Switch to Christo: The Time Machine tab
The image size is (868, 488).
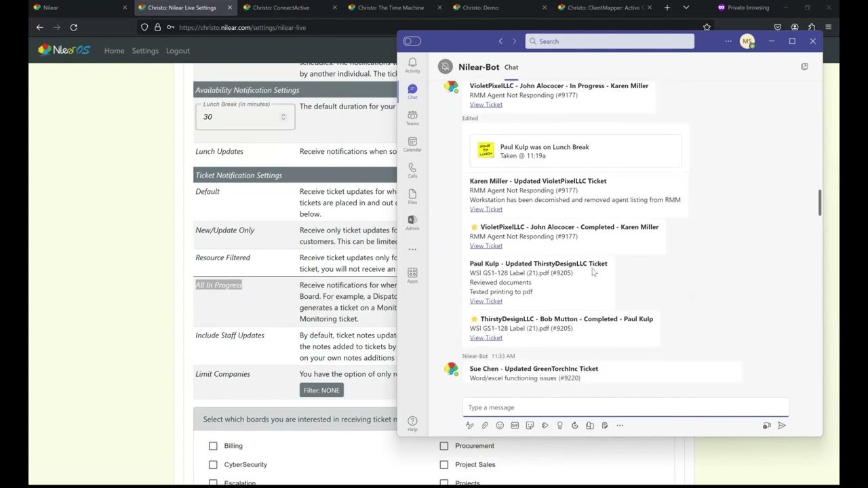(x=395, y=7)
